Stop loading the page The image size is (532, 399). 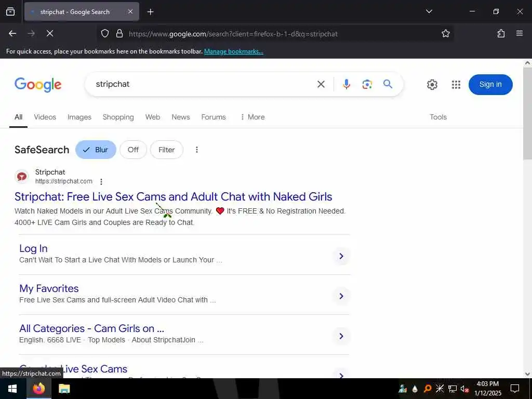50,34
